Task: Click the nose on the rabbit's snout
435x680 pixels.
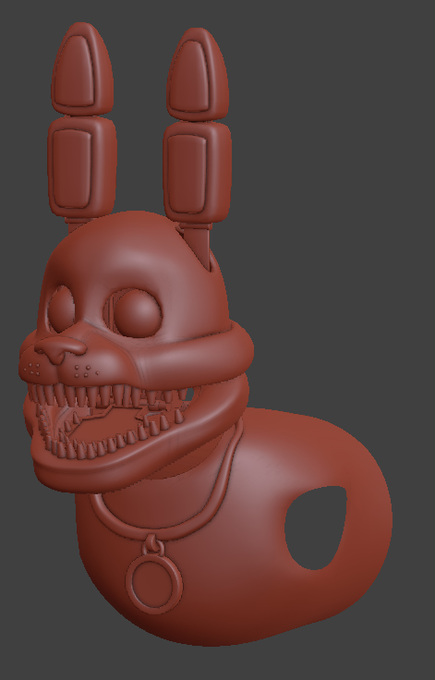Action: click(61, 349)
